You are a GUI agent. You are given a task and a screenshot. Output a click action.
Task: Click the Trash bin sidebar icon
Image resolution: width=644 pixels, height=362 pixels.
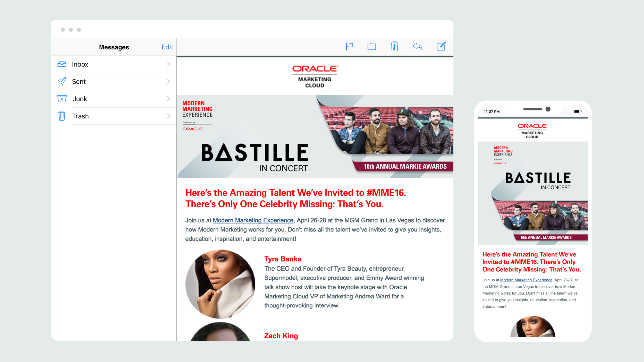tap(62, 116)
